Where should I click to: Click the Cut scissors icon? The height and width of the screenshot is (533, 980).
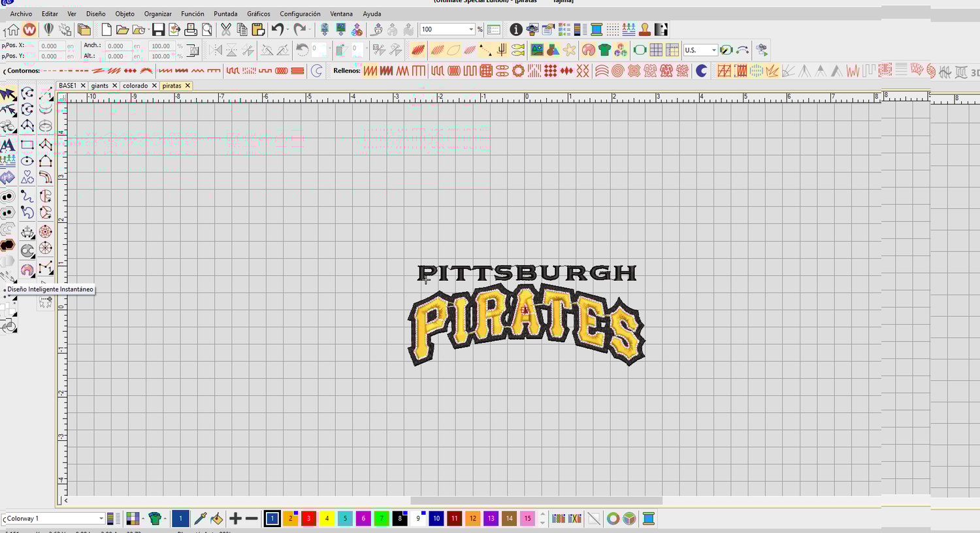click(226, 29)
